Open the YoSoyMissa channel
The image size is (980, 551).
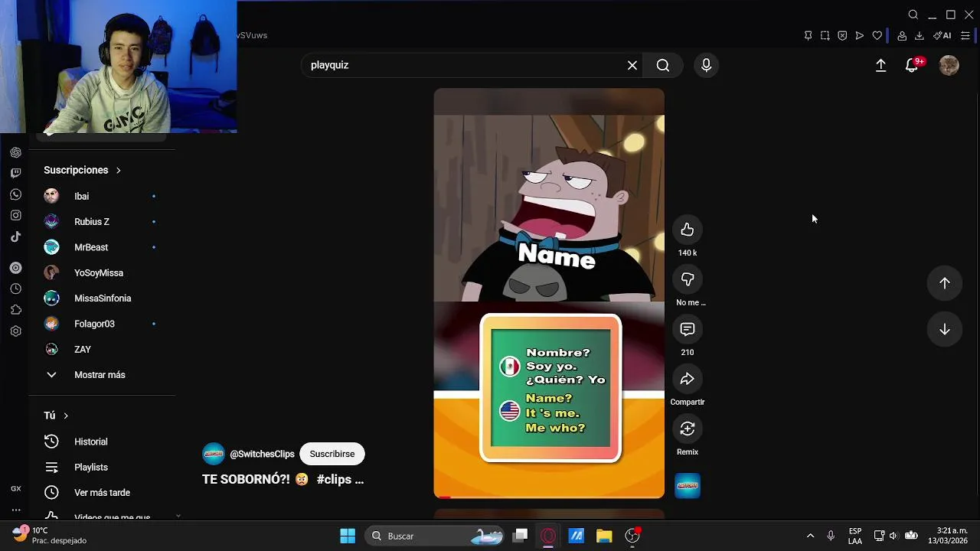tap(102, 273)
